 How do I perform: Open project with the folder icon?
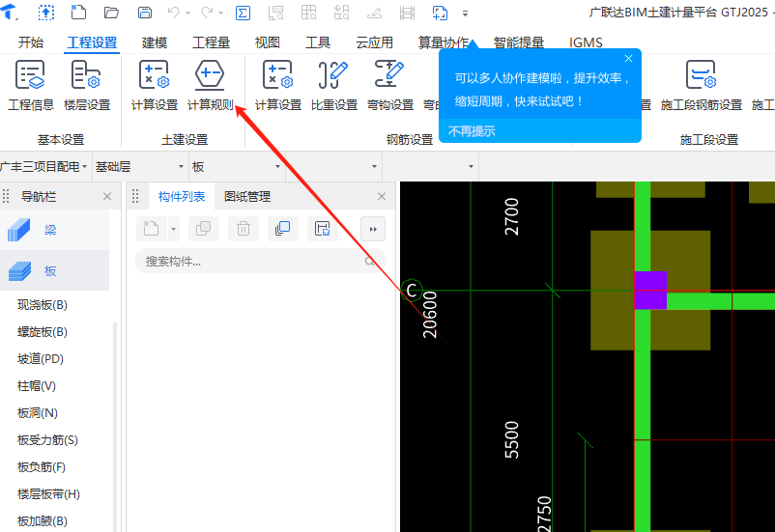coord(111,13)
